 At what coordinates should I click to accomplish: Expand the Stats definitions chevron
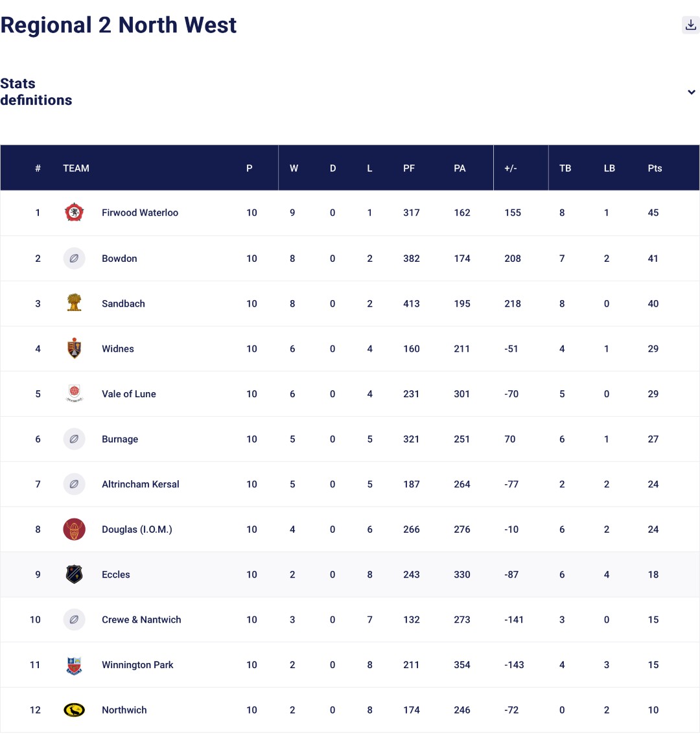tap(691, 92)
